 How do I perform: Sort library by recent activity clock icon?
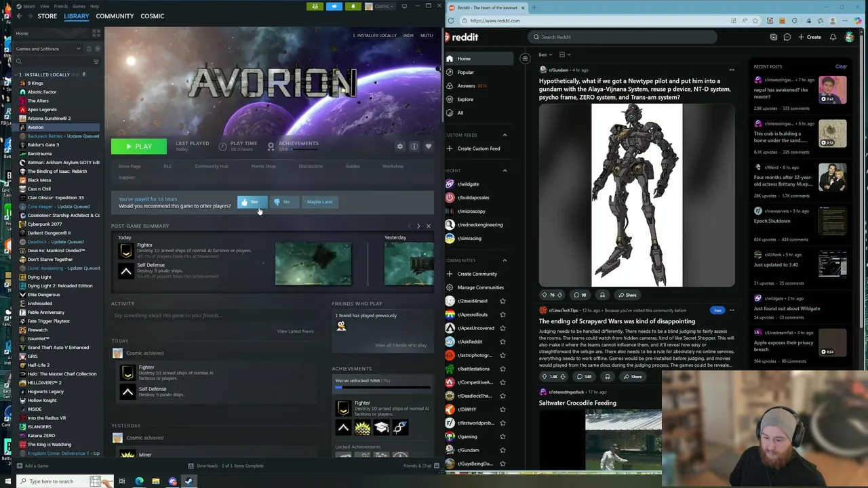point(89,49)
